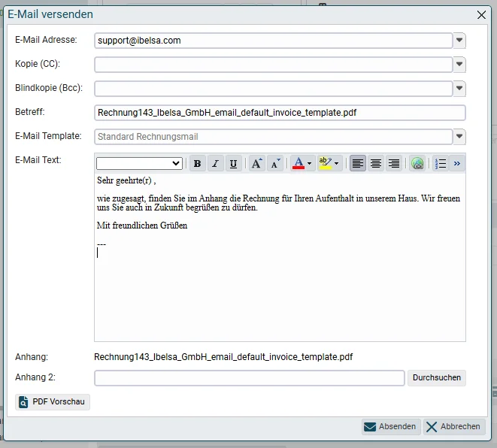Open PDF Vorschau of the invoice
Viewport: 497px width, 448px height.
pyautogui.click(x=53, y=401)
